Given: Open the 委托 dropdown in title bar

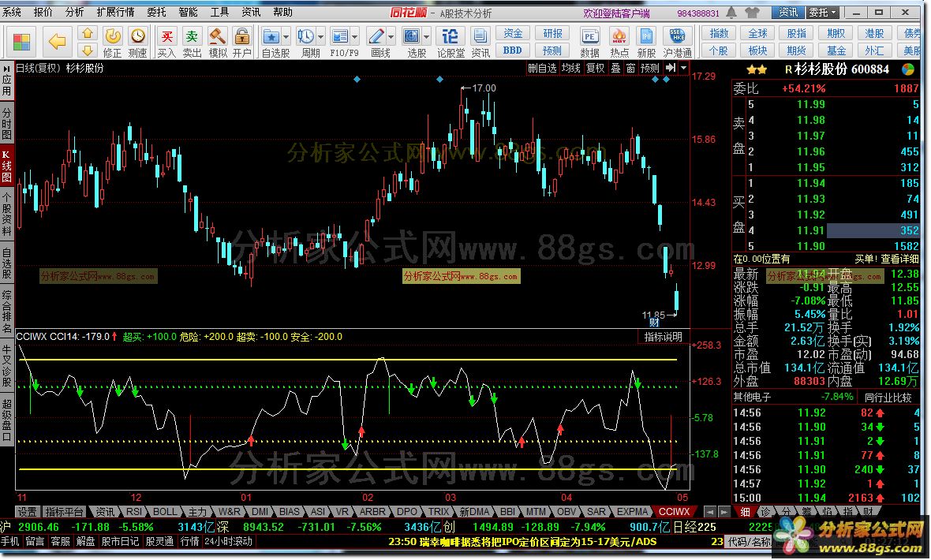Looking at the screenshot, I should coord(822,12).
